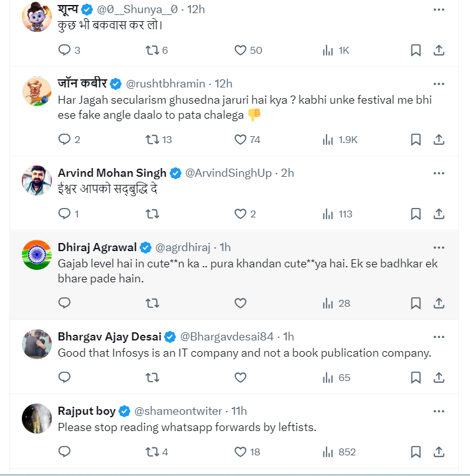This screenshot has width=470, height=476.
Task: Retweet जॉन कबीर's post
Action: 152,139
